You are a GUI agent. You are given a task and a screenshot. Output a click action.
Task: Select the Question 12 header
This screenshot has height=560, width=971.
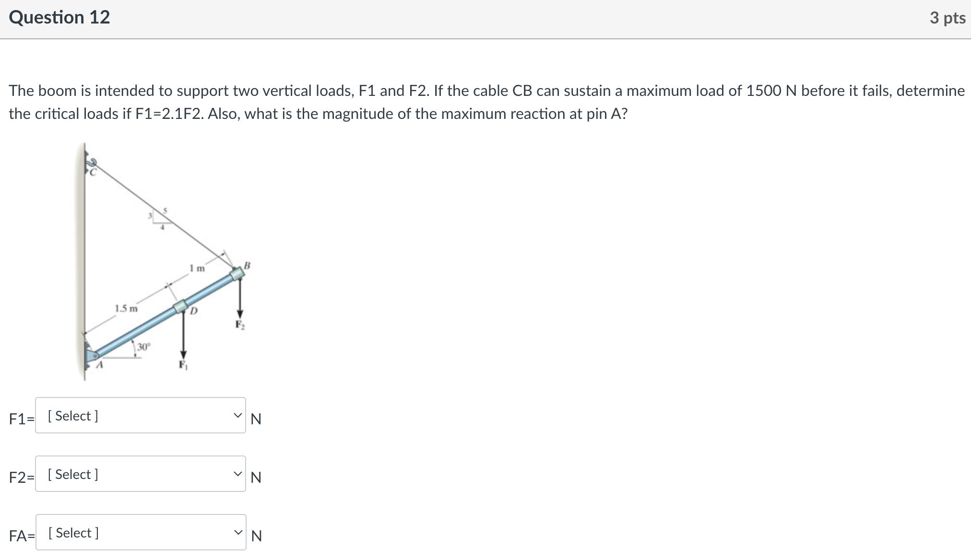pyautogui.click(x=59, y=17)
